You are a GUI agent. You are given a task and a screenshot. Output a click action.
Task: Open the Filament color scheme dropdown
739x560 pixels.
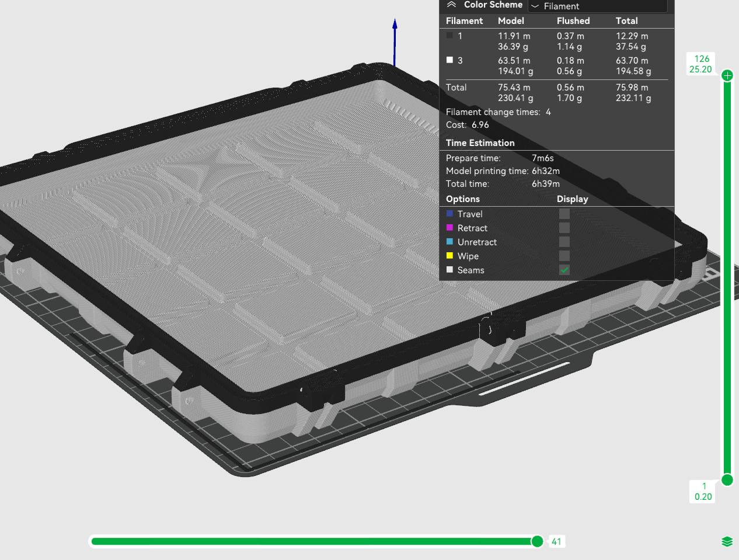[x=597, y=6]
